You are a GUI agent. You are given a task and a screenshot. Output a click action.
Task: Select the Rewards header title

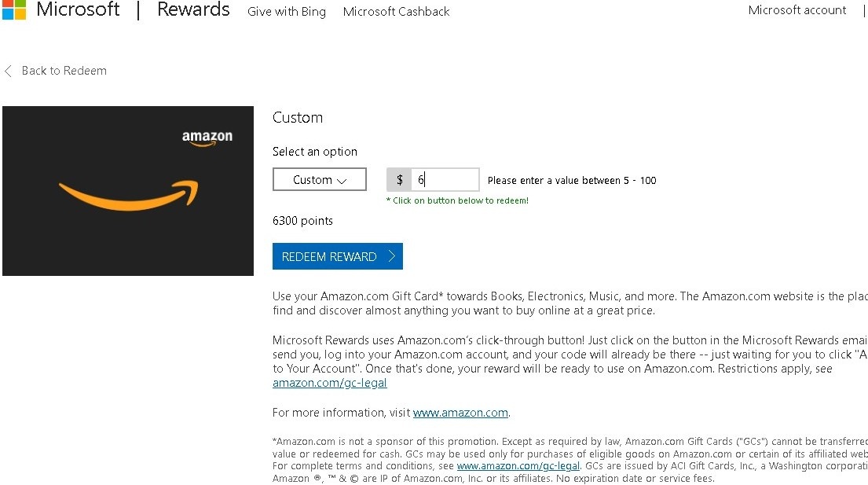point(193,9)
